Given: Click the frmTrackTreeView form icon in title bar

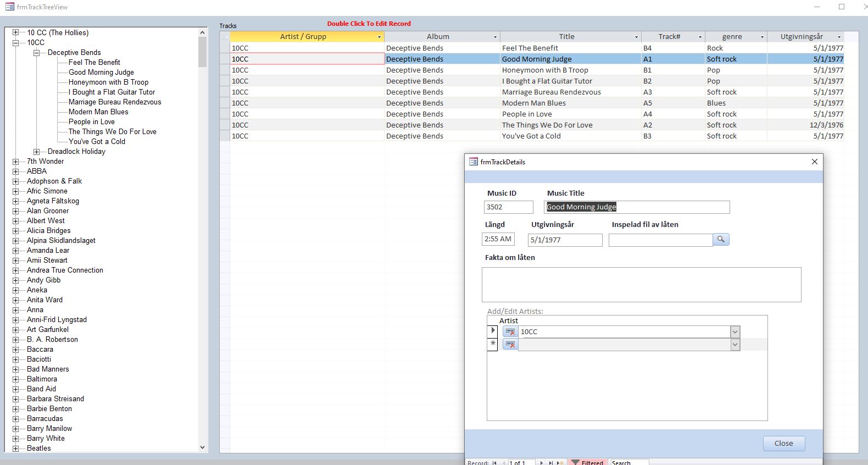Looking at the screenshot, I should tap(10, 7).
